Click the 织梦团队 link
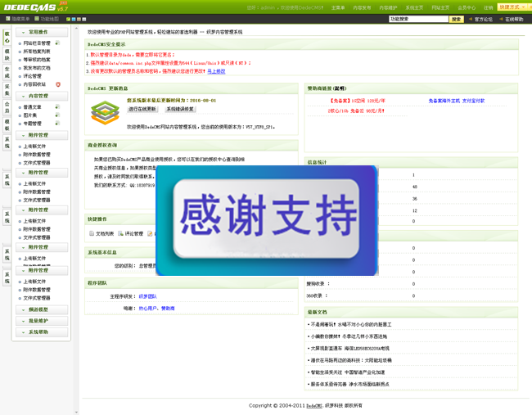This screenshot has width=532, height=415. (x=147, y=296)
